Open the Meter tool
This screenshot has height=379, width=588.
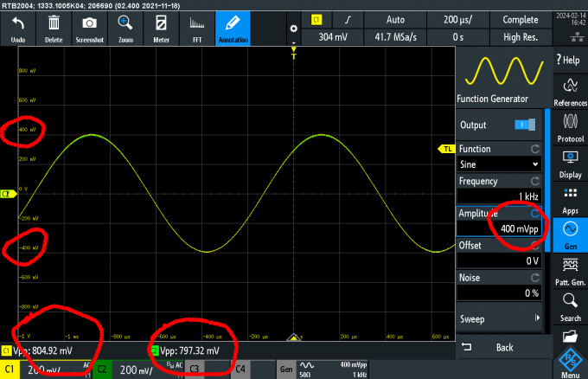click(161, 29)
